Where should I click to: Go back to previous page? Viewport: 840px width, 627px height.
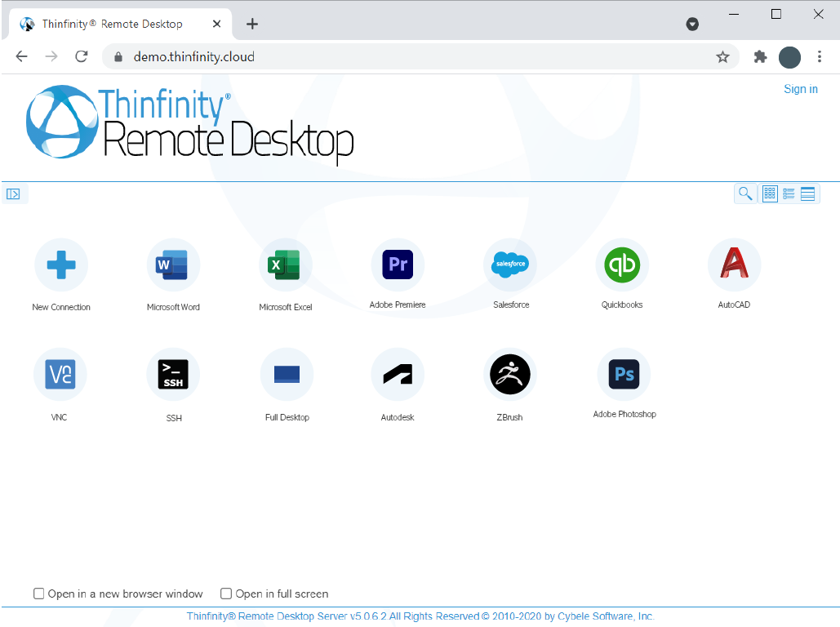(21, 56)
